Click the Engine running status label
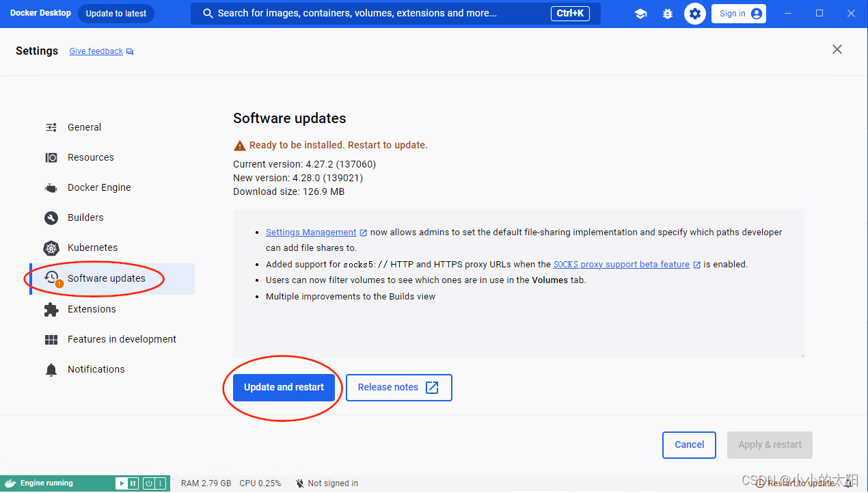 coord(46,483)
